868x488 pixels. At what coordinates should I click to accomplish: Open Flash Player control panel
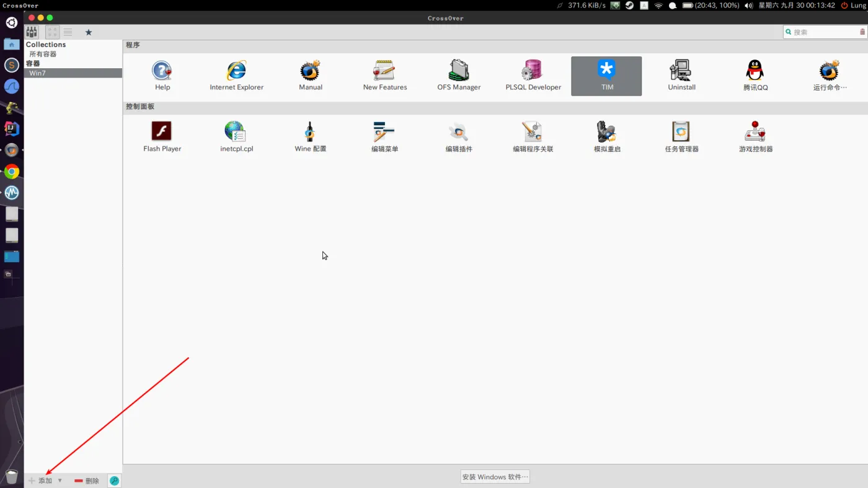(162, 136)
